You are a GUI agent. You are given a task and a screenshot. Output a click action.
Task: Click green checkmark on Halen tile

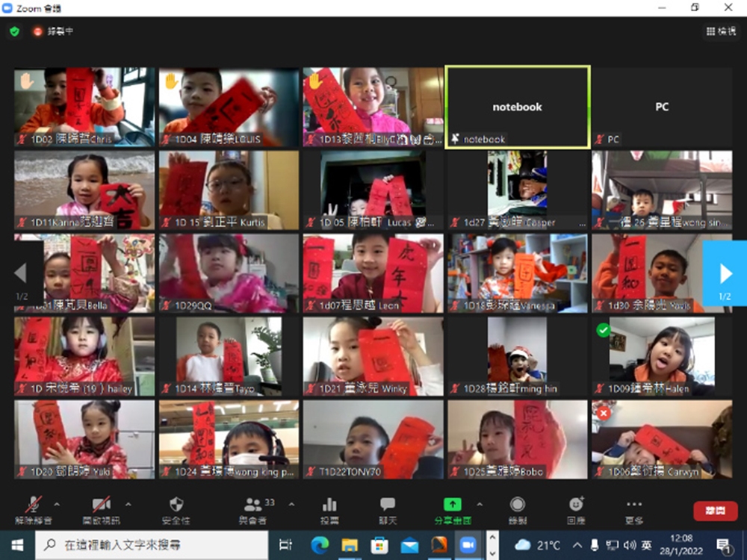click(x=604, y=329)
